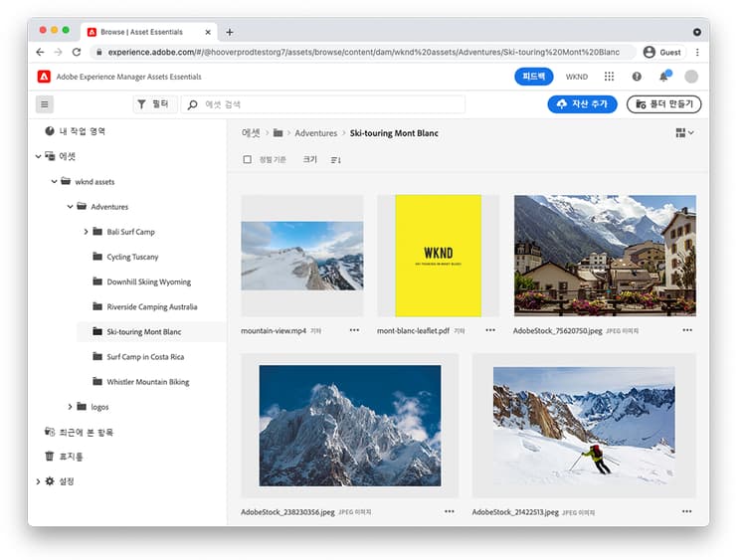Collapse the Adventures folder
Screen dimensions: 746x560
[70, 207]
